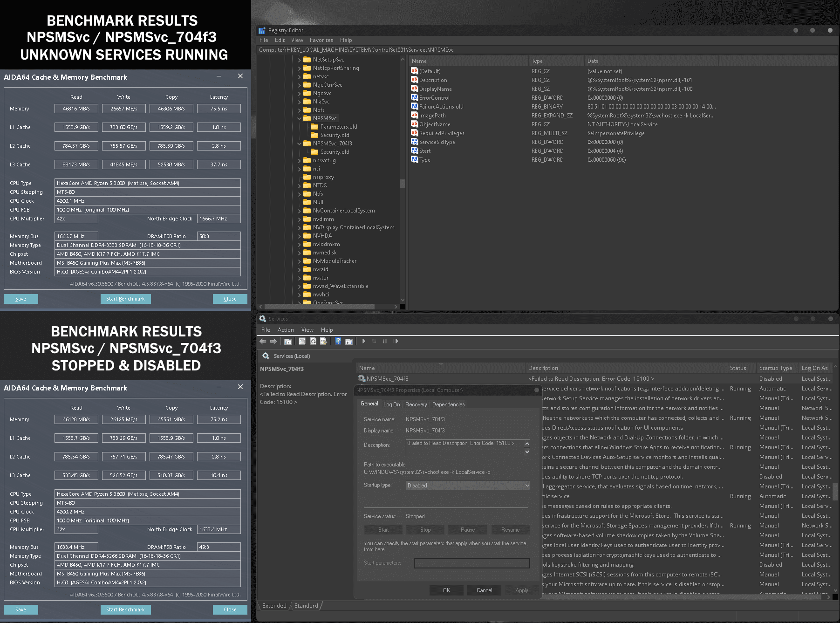Select the RequiredPrivileges registry value

[x=442, y=133]
